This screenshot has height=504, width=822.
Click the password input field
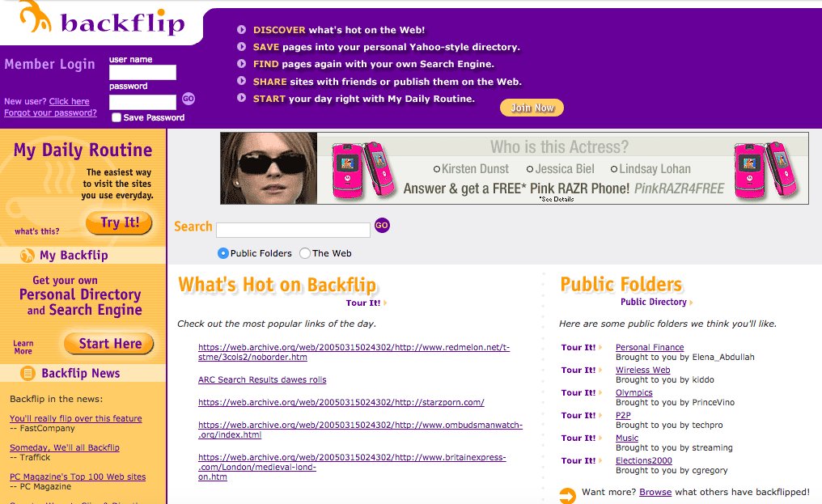coord(142,102)
